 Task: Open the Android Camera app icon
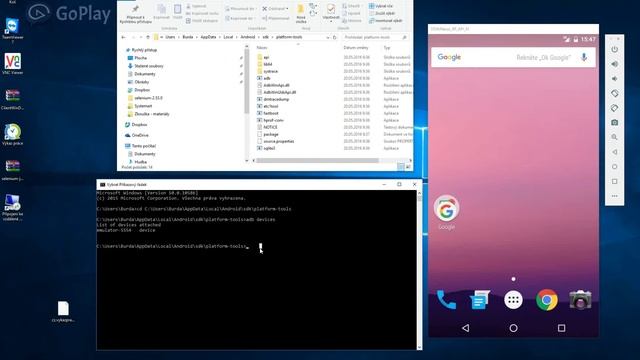580,300
